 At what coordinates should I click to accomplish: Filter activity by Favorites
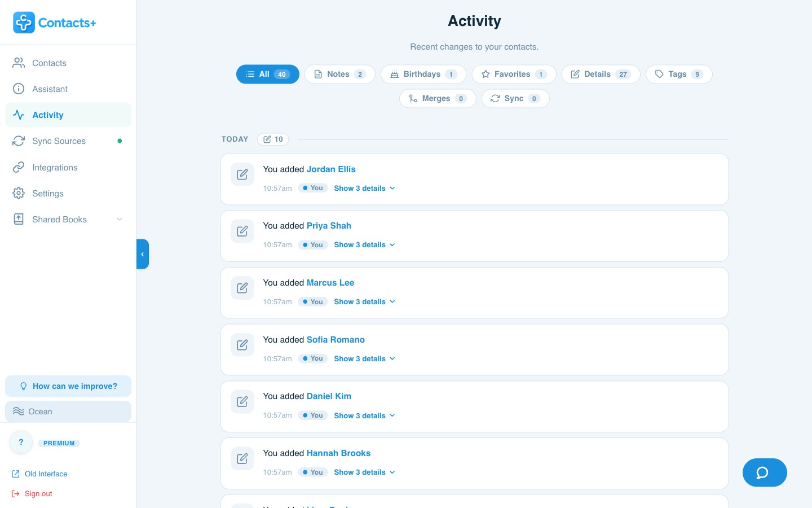[514, 75]
